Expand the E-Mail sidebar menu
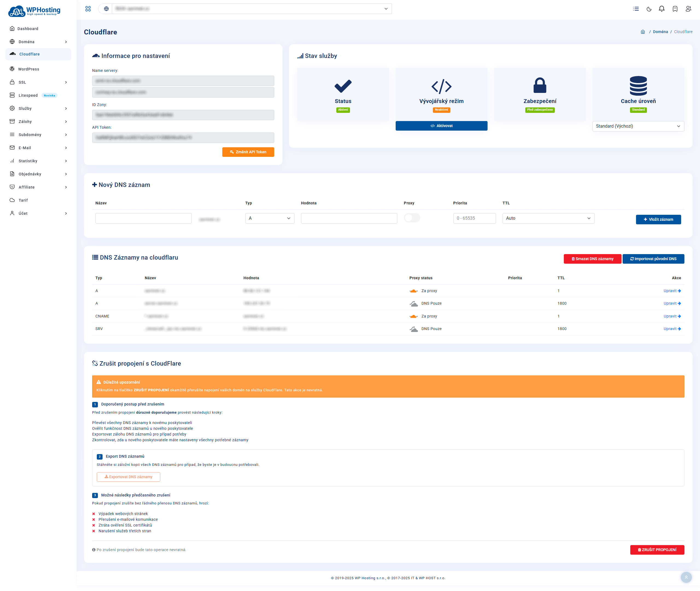 coord(38,148)
